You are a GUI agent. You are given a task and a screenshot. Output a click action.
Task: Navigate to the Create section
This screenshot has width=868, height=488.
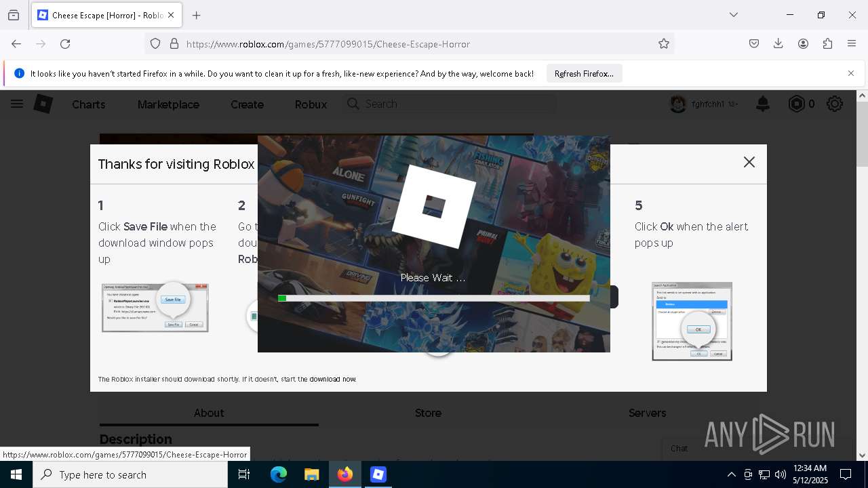pyautogui.click(x=247, y=104)
